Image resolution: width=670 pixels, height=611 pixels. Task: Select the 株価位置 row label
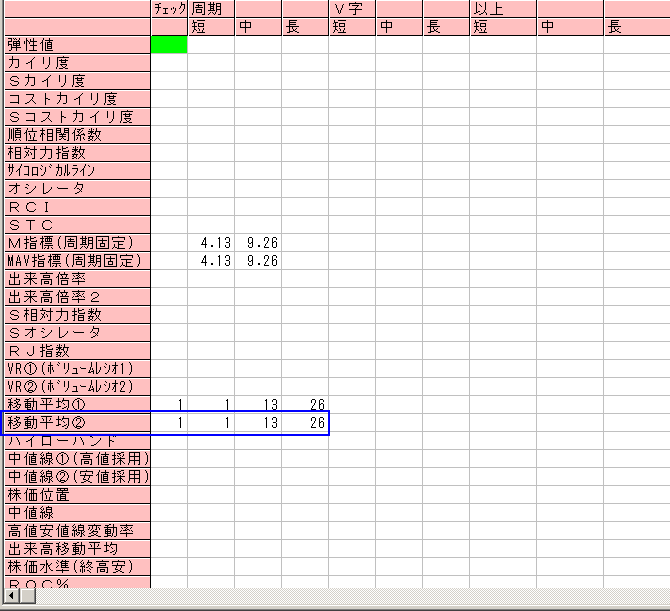point(77,494)
